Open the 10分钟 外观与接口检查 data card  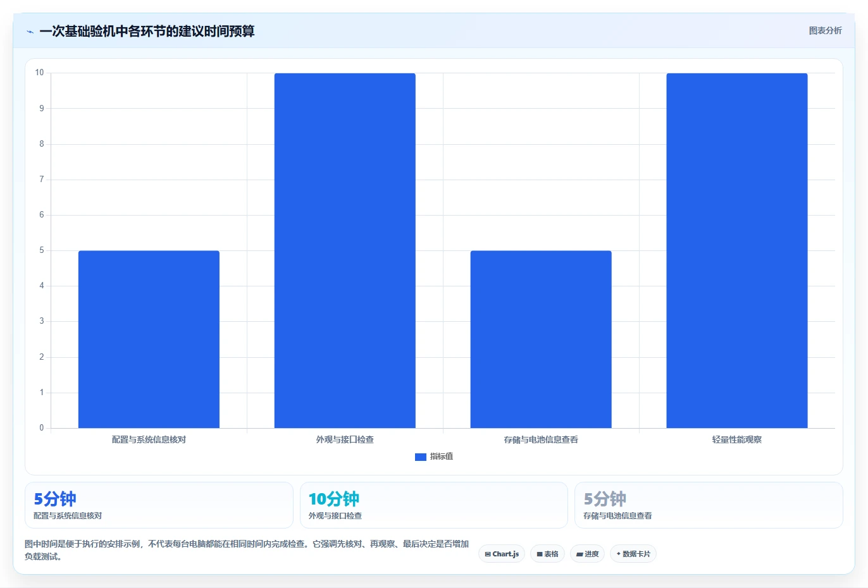[x=433, y=505]
